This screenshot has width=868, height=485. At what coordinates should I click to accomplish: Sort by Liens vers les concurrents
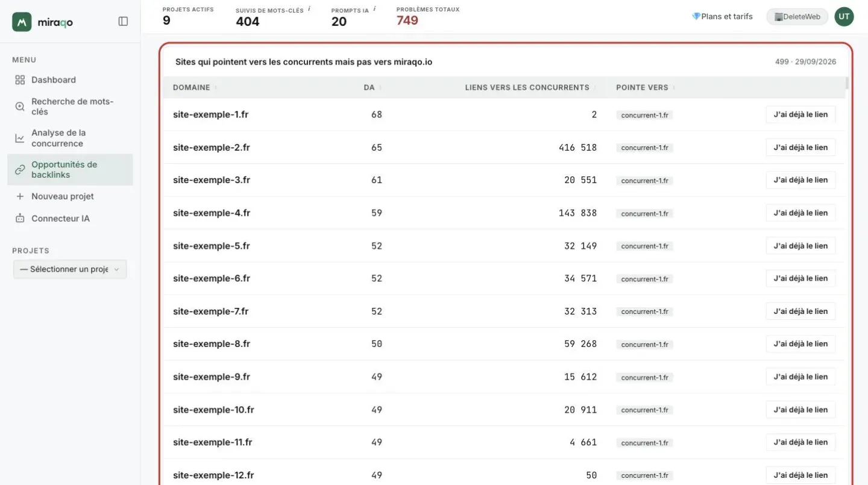click(530, 87)
